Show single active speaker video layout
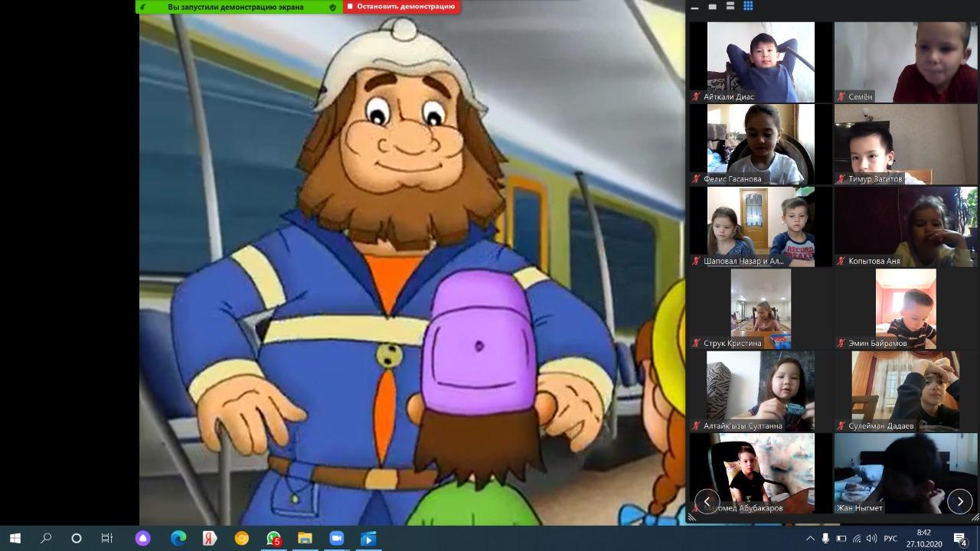 pyautogui.click(x=713, y=7)
